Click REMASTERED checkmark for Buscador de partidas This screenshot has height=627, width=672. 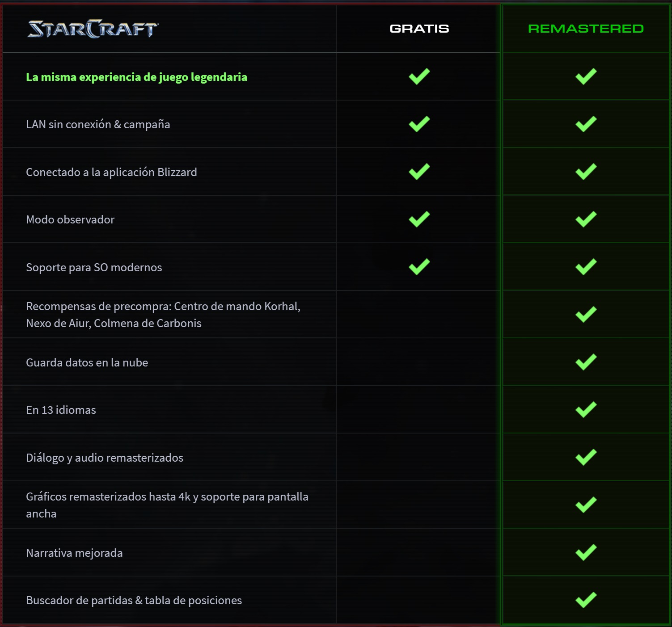[x=586, y=600]
